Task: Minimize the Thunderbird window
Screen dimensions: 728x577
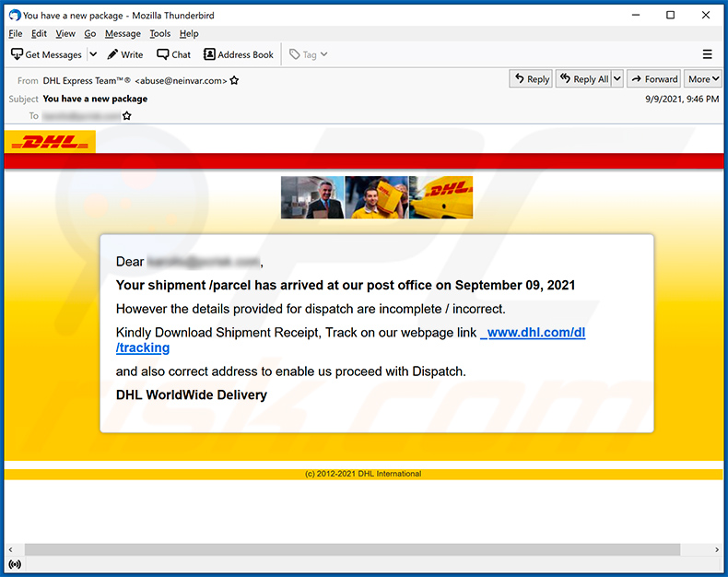Action: coord(636,16)
